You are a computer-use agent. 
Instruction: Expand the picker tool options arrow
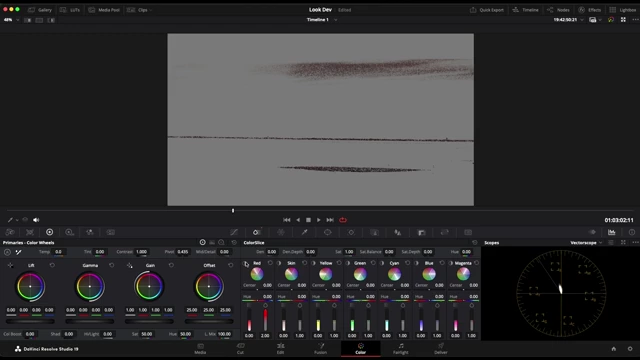point(17,220)
